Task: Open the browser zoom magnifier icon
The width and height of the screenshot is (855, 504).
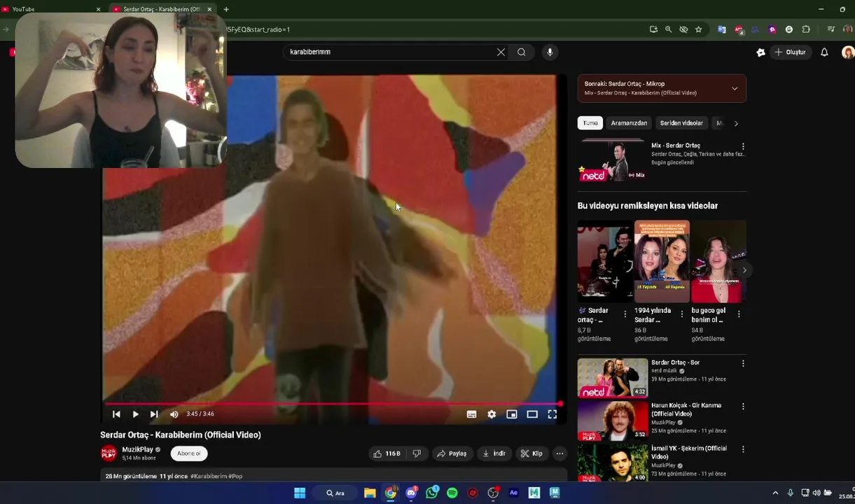Action: [668, 29]
